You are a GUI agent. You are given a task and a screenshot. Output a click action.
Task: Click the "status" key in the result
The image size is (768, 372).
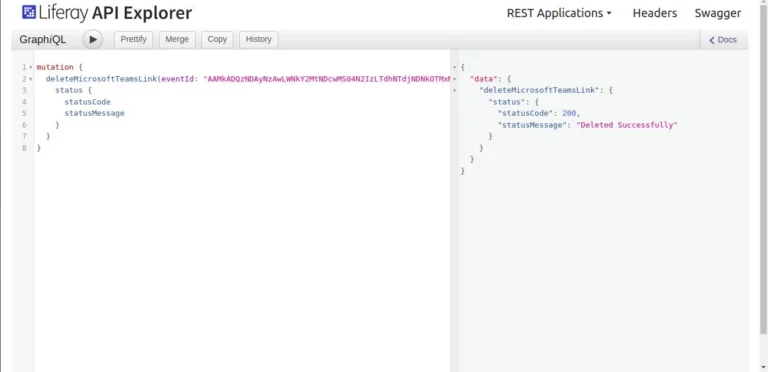[506, 102]
